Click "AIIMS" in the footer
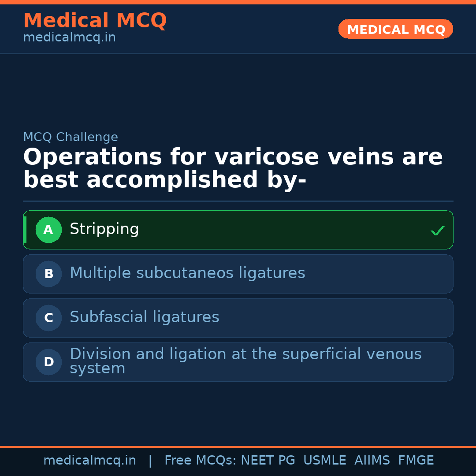 coord(372,461)
